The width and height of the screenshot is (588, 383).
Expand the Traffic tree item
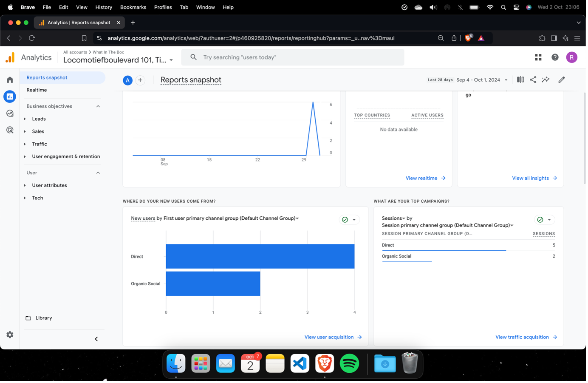[x=25, y=144]
